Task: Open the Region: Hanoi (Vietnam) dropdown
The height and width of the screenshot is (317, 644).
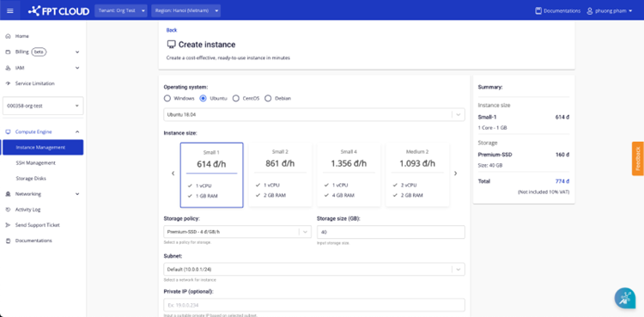Action: point(185,10)
